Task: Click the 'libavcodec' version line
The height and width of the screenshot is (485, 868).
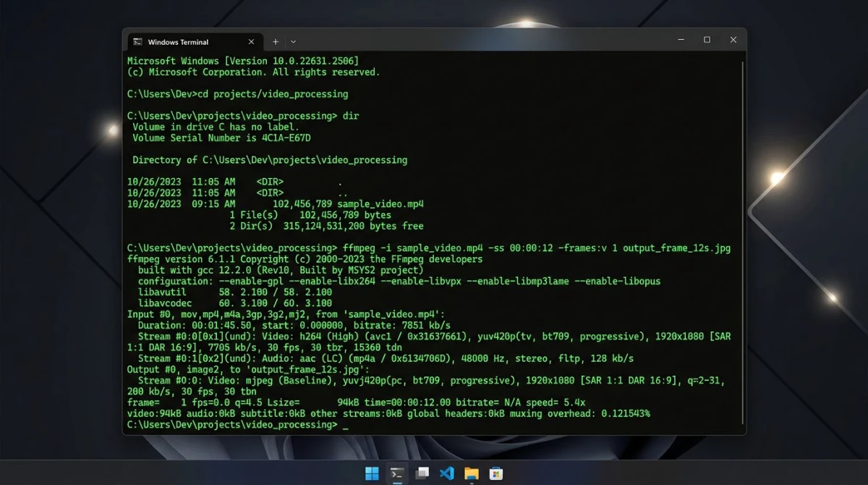Action: coord(235,303)
